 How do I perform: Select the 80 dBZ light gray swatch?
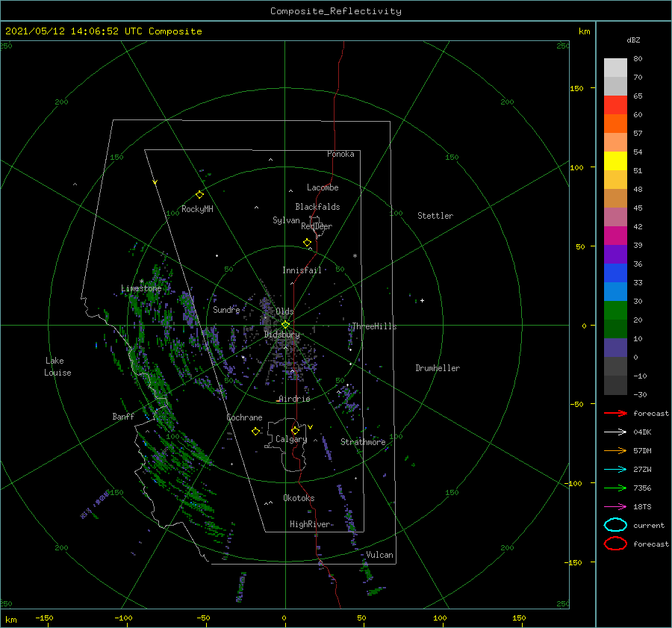[615, 68]
